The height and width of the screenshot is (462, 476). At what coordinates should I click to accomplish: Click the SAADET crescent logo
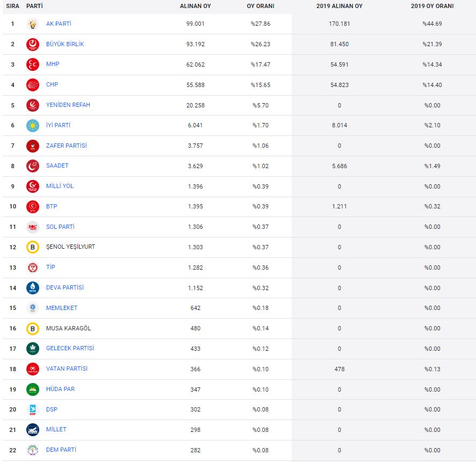33,166
